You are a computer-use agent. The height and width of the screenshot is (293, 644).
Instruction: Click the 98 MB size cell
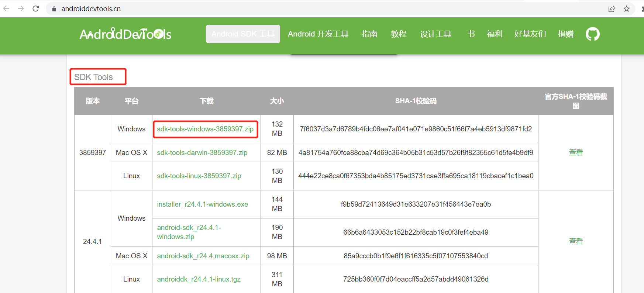coord(277,256)
